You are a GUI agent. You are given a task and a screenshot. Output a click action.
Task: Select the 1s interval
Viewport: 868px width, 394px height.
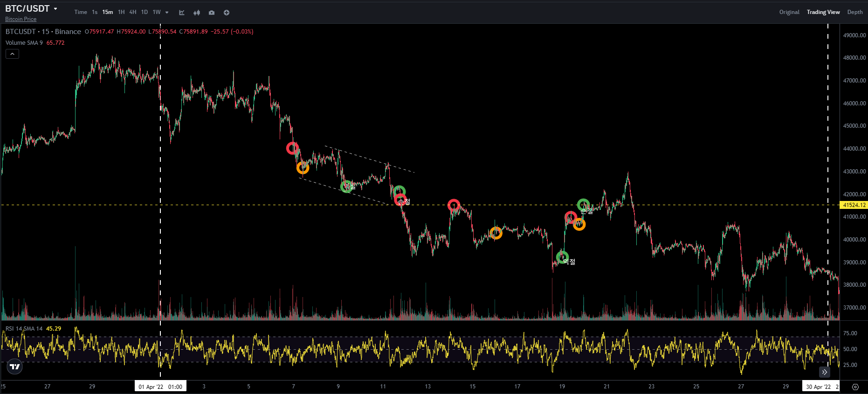pyautogui.click(x=95, y=12)
